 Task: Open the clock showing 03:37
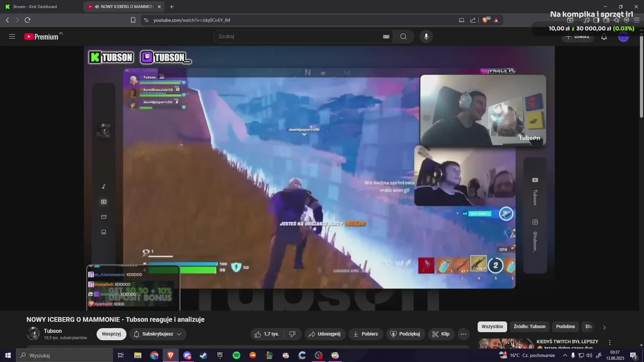615,355
